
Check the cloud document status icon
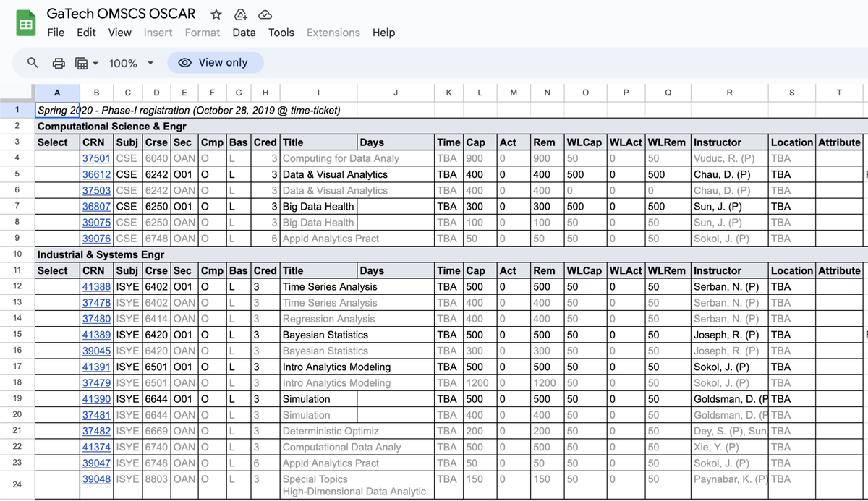[265, 14]
